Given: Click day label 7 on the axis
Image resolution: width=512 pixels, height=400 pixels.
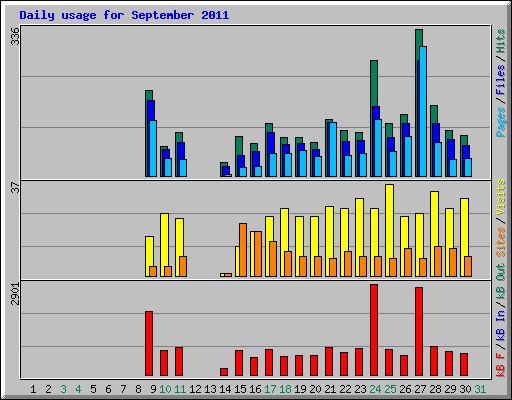Looking at the screenshot, I should 123,389.
